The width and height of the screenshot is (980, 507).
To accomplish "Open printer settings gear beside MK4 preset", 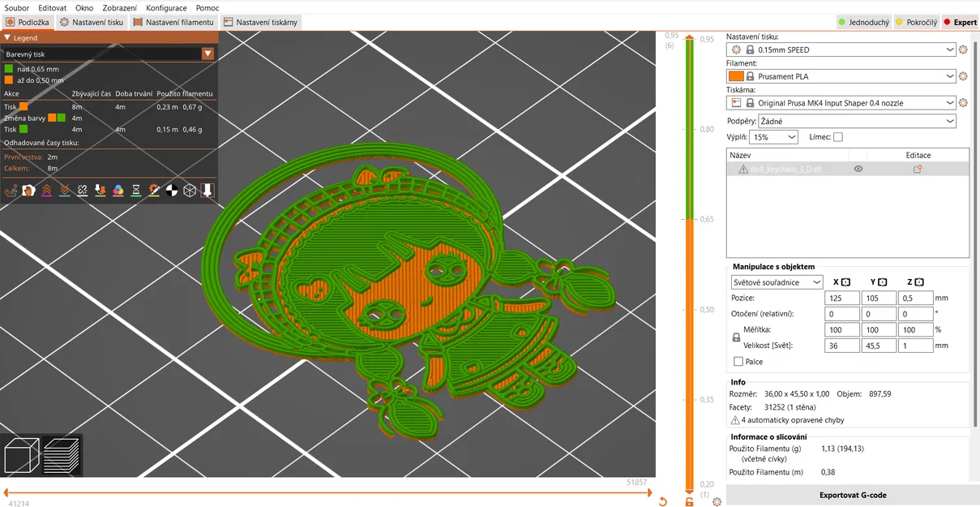I will coord(963,103).
